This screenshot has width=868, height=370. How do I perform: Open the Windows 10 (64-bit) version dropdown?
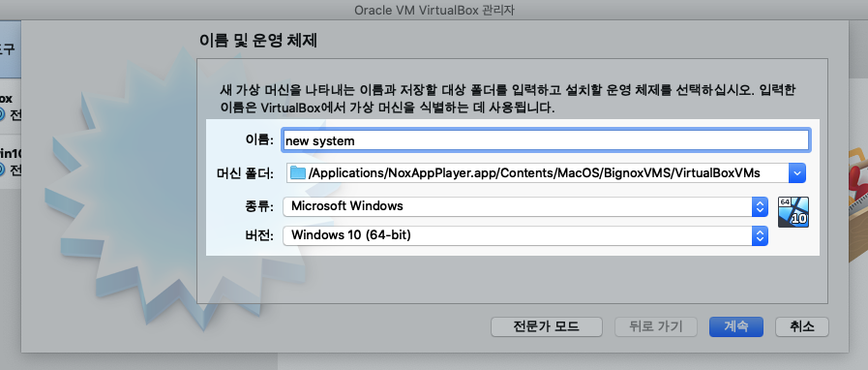525,236
